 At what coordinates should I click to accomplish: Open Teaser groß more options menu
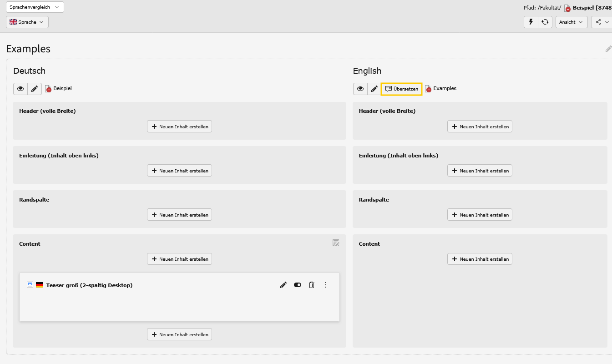(326, 285)
